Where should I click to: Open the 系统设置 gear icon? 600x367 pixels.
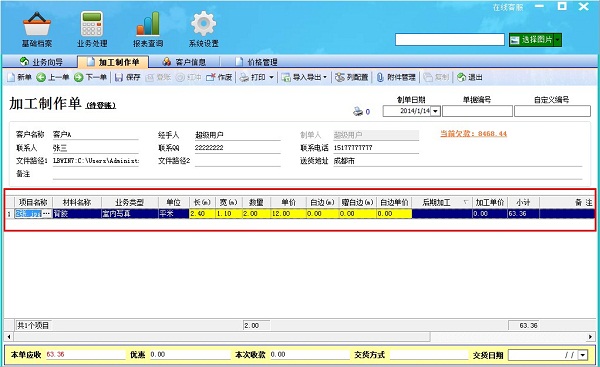pyautogui.click(x=204, y=29)
